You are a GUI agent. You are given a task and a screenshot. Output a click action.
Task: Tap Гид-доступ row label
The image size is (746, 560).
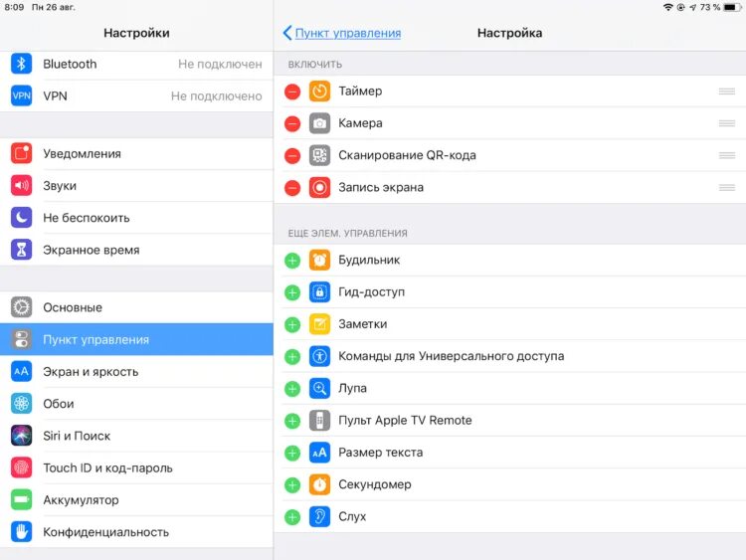click(x=371, y=292)
